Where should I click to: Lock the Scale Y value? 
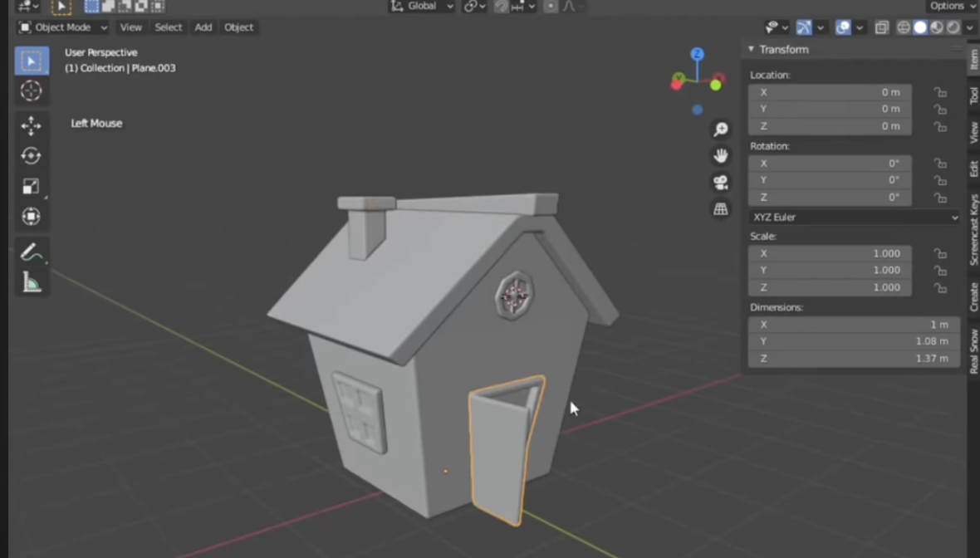click(940, 272)
